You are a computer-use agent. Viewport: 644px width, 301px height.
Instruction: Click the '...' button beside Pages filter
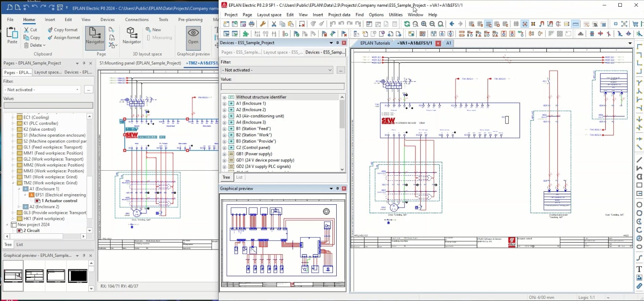88,90
